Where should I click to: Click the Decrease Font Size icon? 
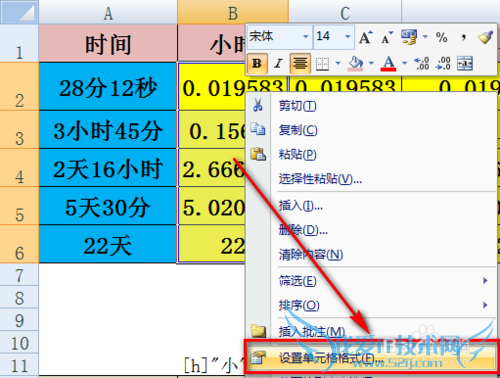(387, 37)
